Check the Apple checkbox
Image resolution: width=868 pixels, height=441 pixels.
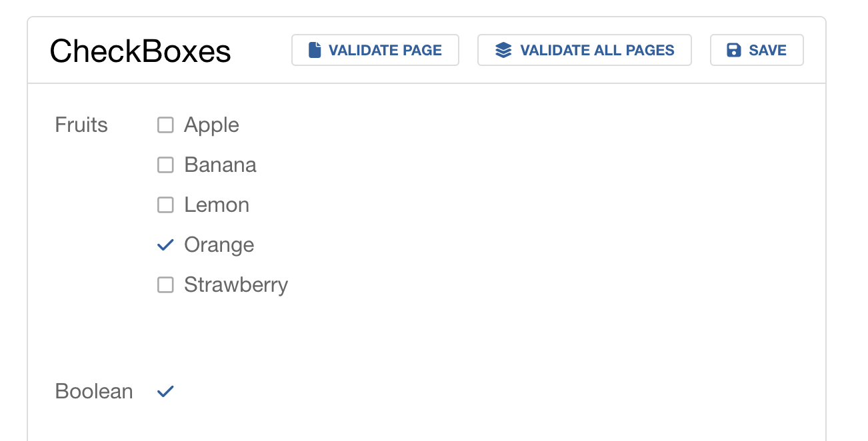point(165,125)
